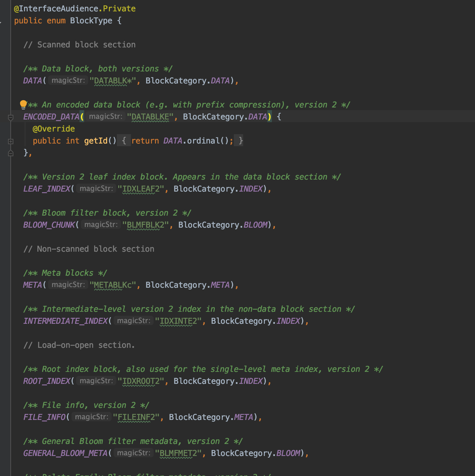
Task: Click the fold-end marker beside the closing brace line
Action: coord(11,153)
